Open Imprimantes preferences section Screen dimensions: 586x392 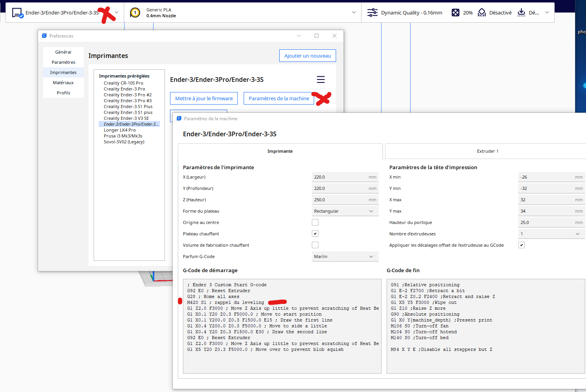click(x=63, y=72)
